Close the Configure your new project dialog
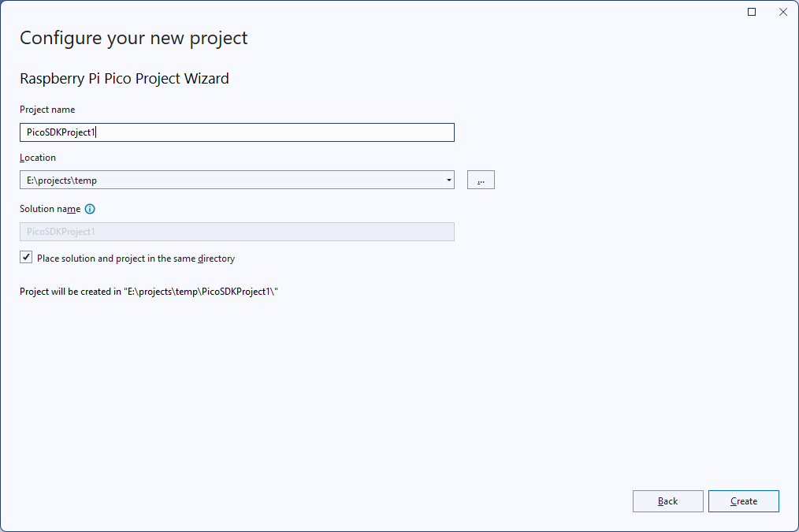Image resolution: width=799 pixels, height=532 pixels. 782,12
